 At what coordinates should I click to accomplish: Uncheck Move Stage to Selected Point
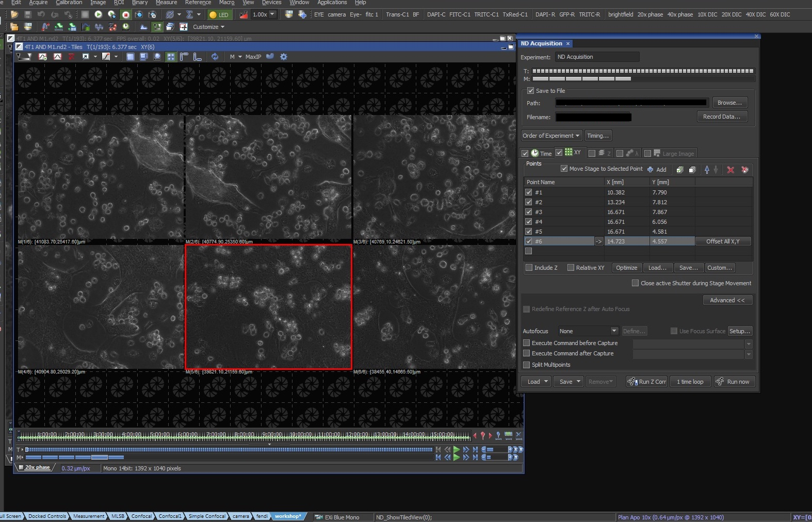click(564, 169)
